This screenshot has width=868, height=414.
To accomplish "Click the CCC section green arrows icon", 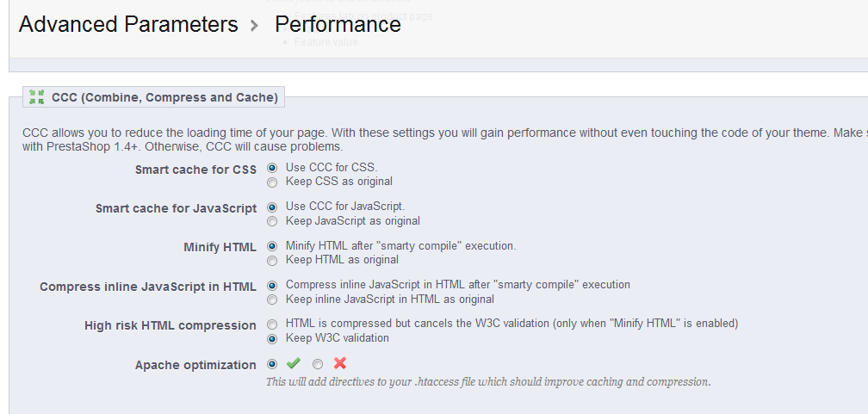I will point(36,97).
